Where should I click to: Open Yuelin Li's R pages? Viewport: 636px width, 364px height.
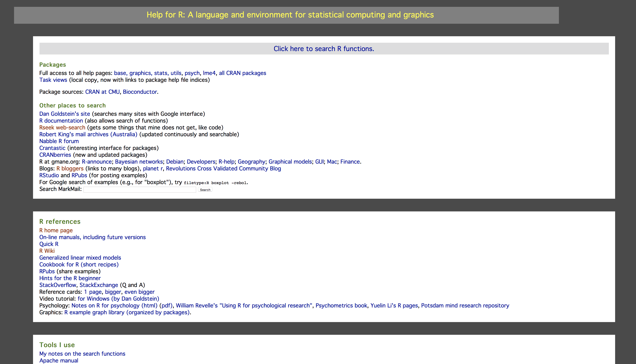394,306
